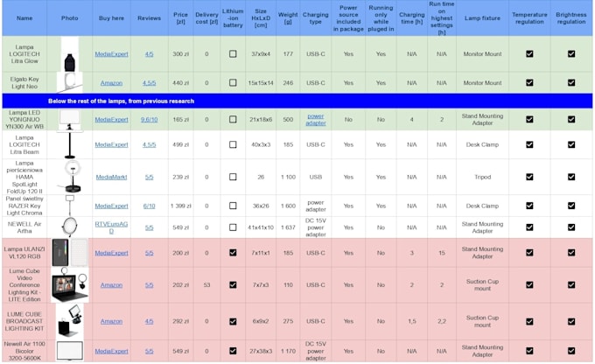The image size is (595, 364).
Task: Click the Litra Beam lamp photo
Action: 70,144
